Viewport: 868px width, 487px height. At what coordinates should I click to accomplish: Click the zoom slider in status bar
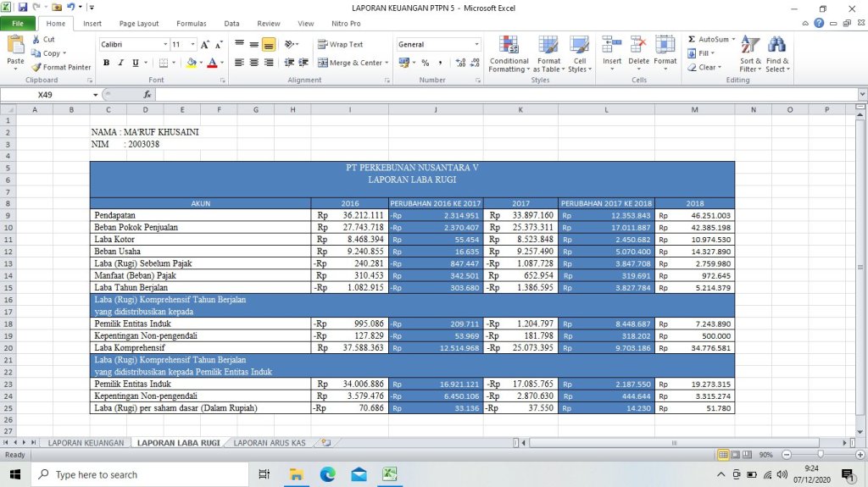pos(819,455)
